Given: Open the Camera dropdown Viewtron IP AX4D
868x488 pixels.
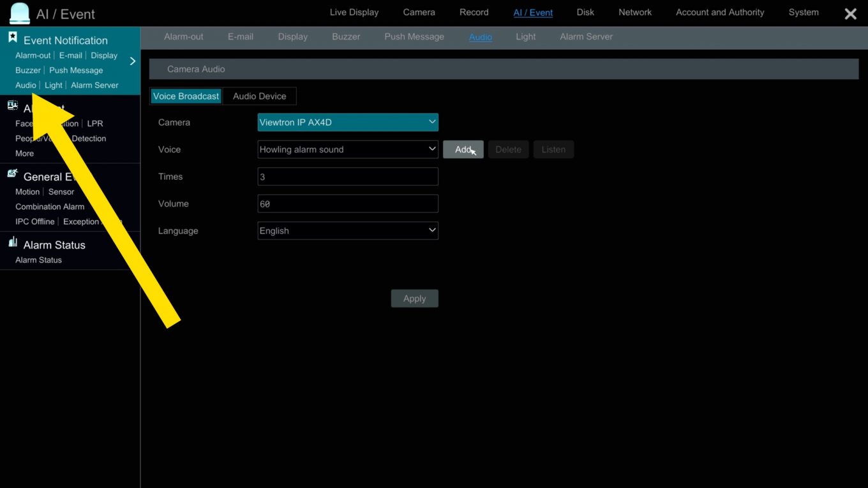Looking at the screenshot, I should (347, 122).
